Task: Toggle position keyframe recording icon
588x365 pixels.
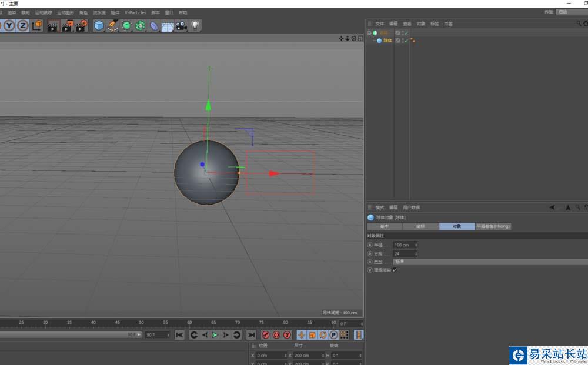Action: [x=302, y=335]
